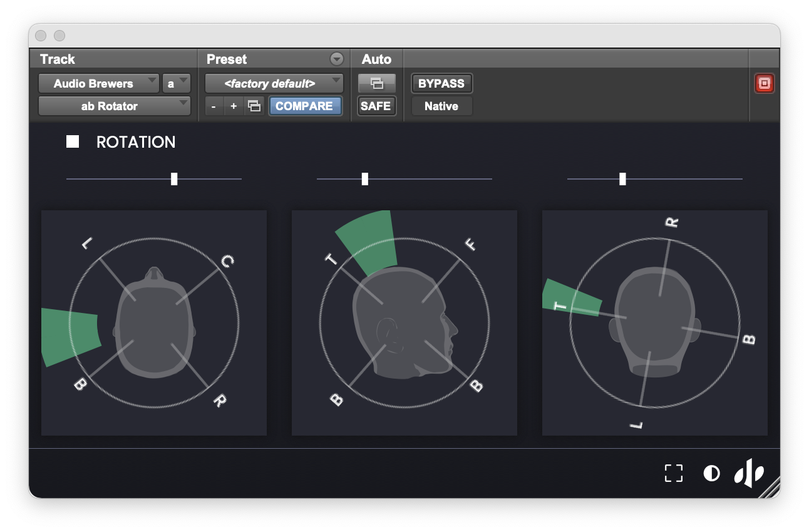Screen dimensions: 809x532
Task: Toggle the ROTATION square checkbox
Action: [73, 142]
